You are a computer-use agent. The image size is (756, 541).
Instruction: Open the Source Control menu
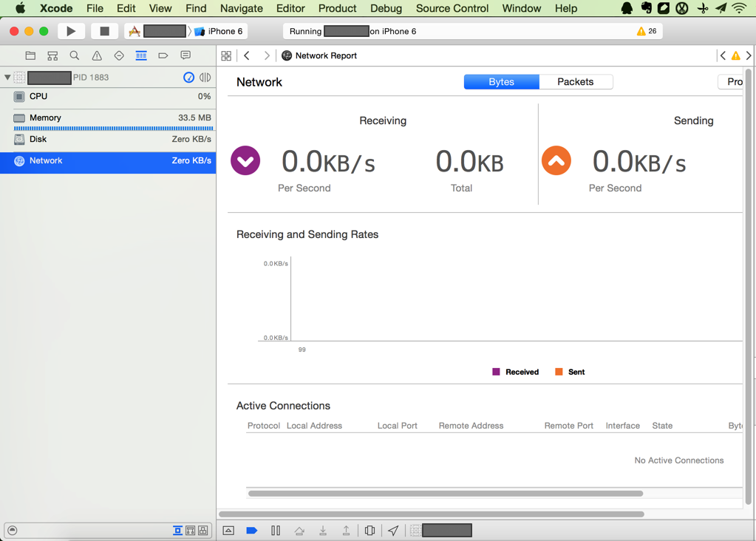452,8
